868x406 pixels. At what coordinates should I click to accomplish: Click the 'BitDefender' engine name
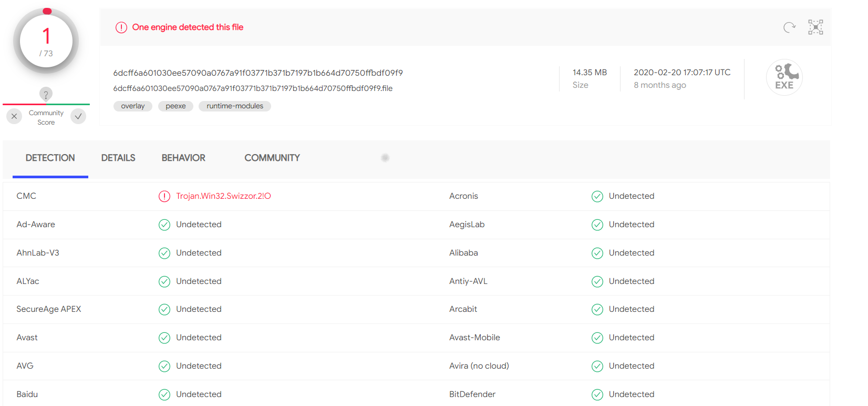point(472,394)
